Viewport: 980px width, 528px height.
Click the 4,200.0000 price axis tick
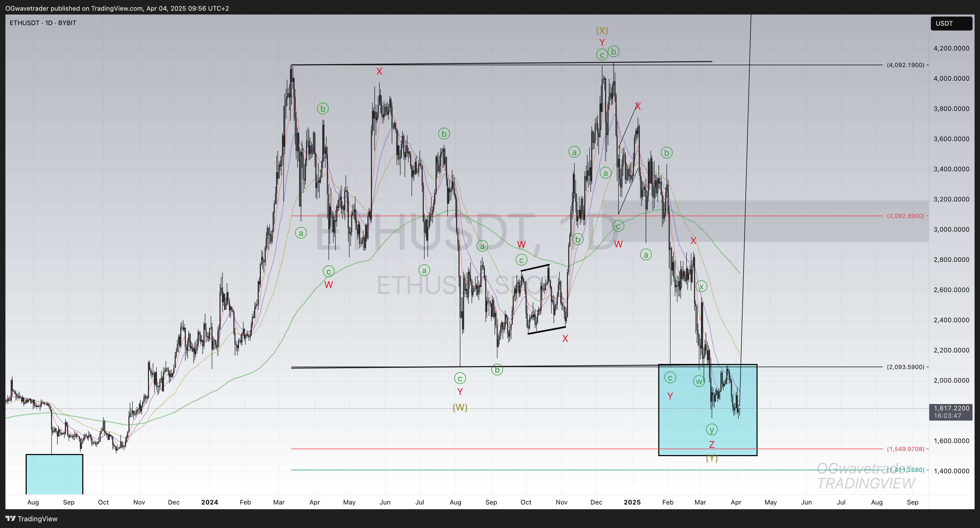tap(951, 48)
